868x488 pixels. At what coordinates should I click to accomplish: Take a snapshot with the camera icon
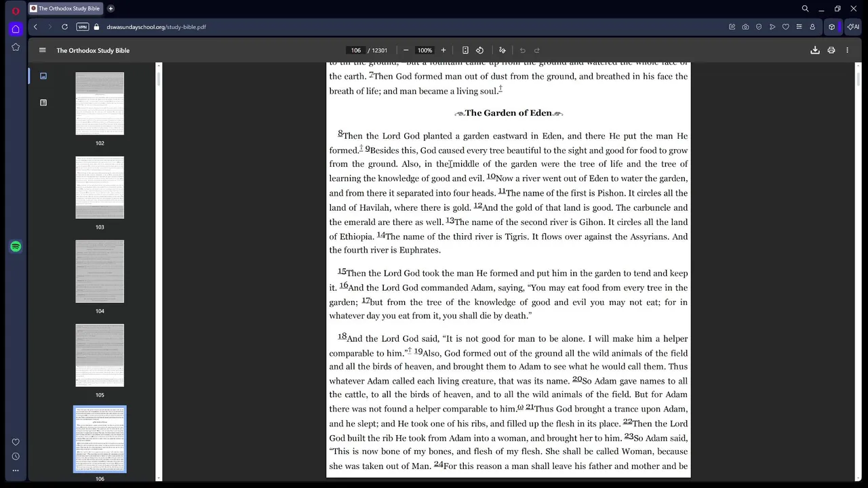[745, 27]
